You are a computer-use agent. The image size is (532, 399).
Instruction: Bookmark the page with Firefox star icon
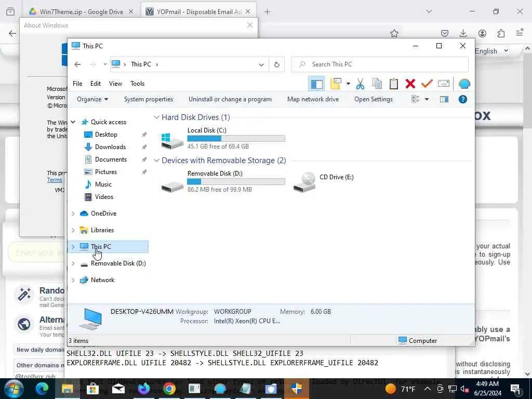[394, 33]
